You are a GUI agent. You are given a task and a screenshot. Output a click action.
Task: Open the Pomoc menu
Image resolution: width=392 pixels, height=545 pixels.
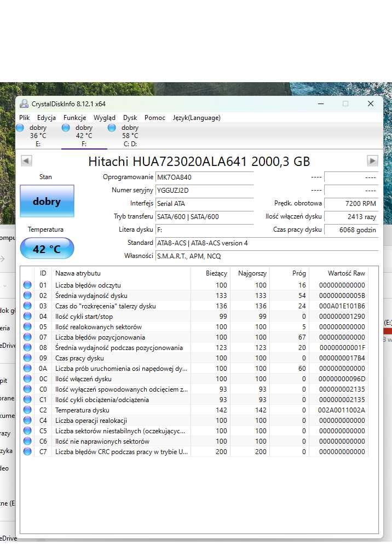pyautogui.click(x=154, y=117)
